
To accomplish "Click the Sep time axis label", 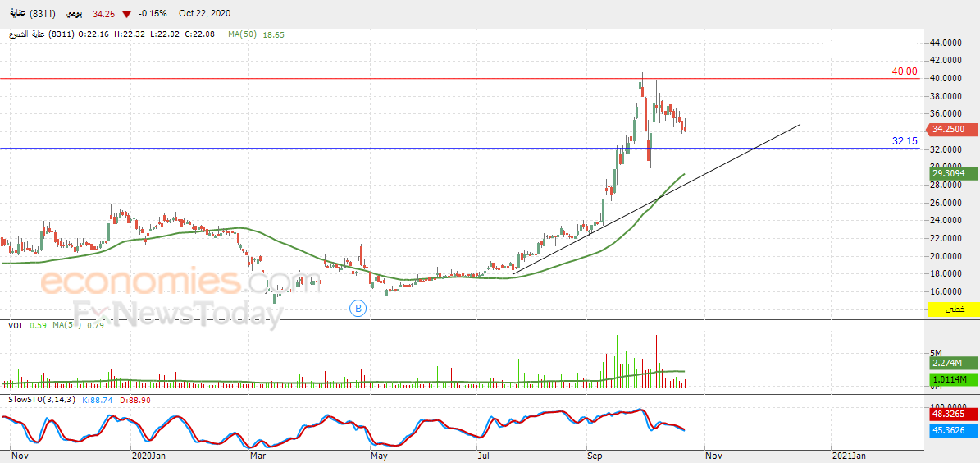I will 595,454.
